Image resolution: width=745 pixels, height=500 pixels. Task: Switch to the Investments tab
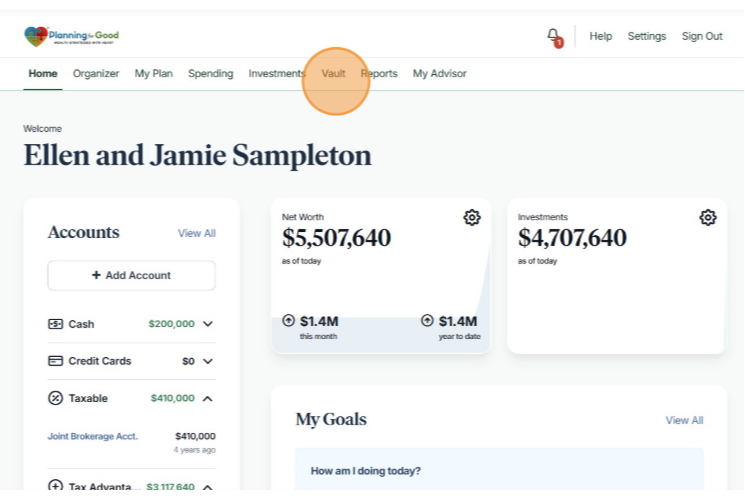click(277, 74)
